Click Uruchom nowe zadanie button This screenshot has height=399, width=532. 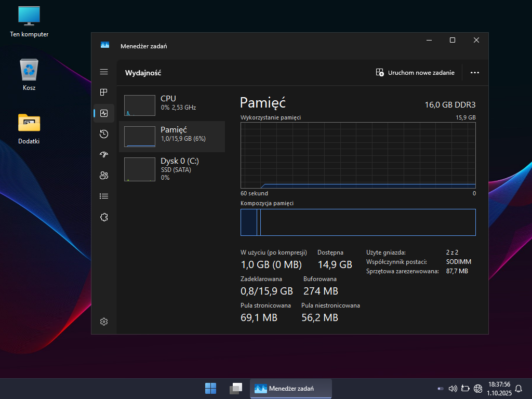click(415, 73)
